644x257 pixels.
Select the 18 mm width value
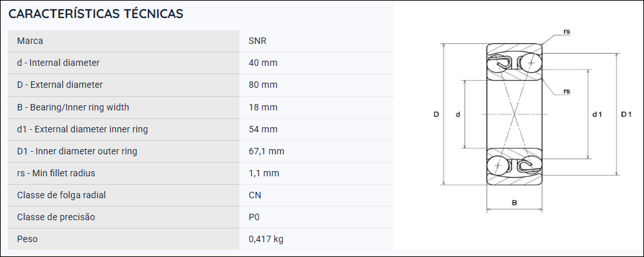pos(263,107)
